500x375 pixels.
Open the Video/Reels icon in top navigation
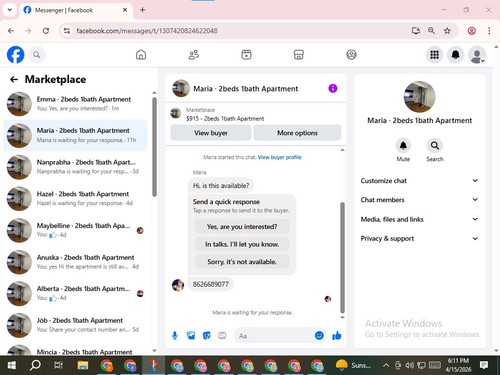tap(246, 55)
